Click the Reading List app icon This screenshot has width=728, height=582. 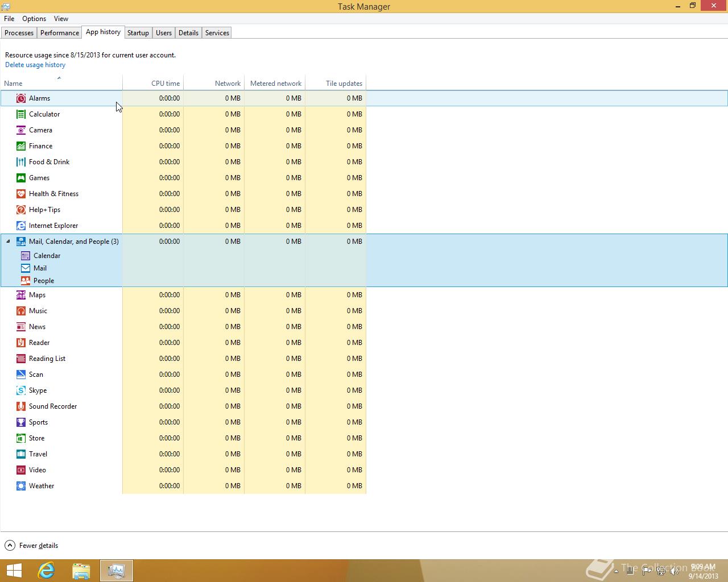click(x=21, y=359)
